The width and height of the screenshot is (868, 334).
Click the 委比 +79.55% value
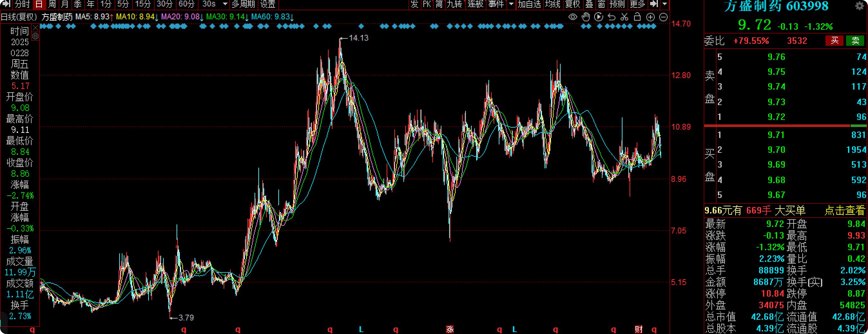coord(751,41)
